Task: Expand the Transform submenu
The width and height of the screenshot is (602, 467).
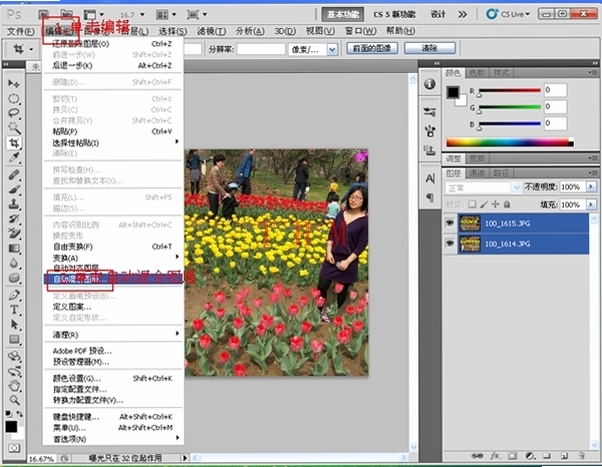Action: [114, 257]
